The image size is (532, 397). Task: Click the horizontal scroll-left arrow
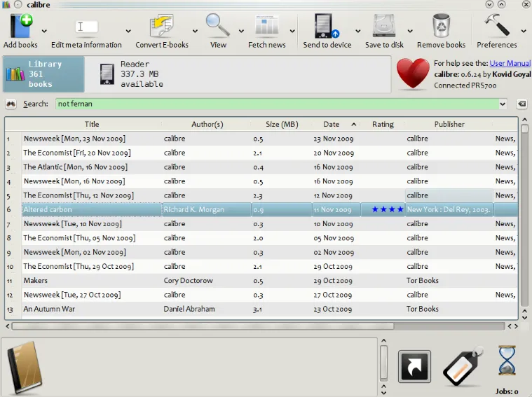coord(8,326)
